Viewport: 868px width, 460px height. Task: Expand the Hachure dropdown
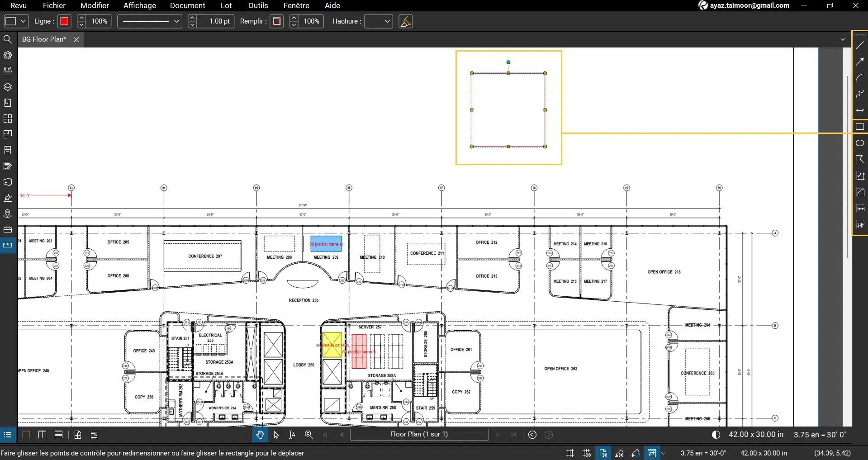(387, 21)
